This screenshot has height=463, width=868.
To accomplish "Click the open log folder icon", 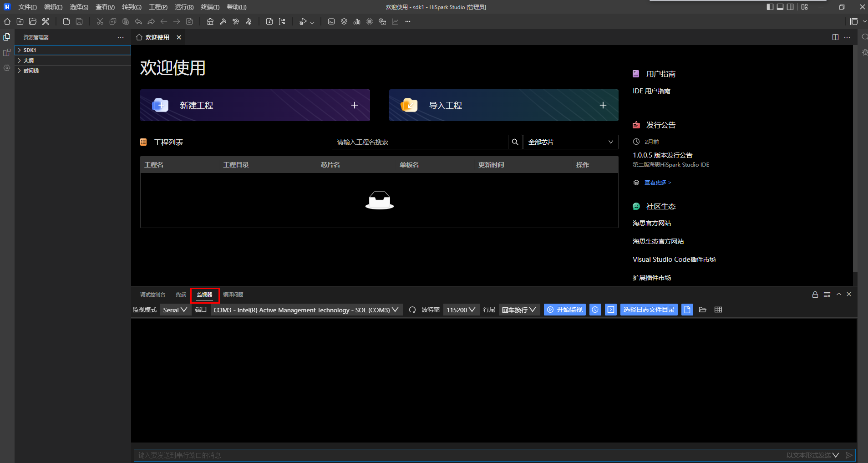I will [703, 310].
